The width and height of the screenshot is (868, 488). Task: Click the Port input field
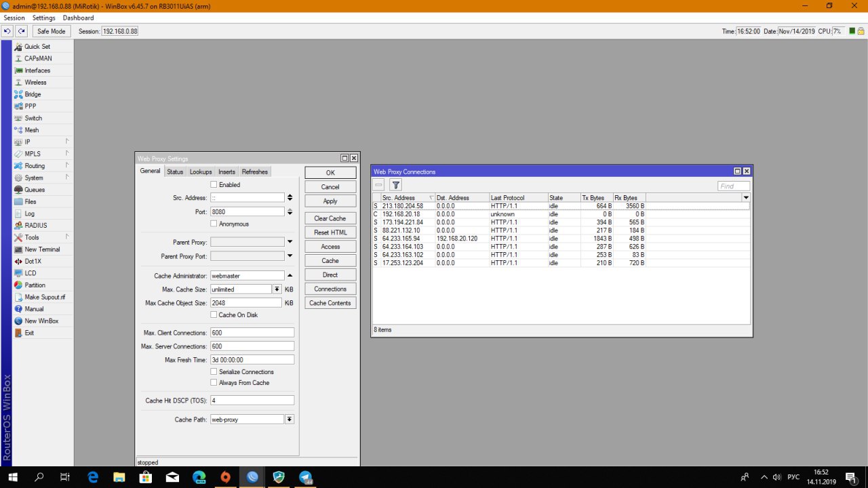[247, 211]
